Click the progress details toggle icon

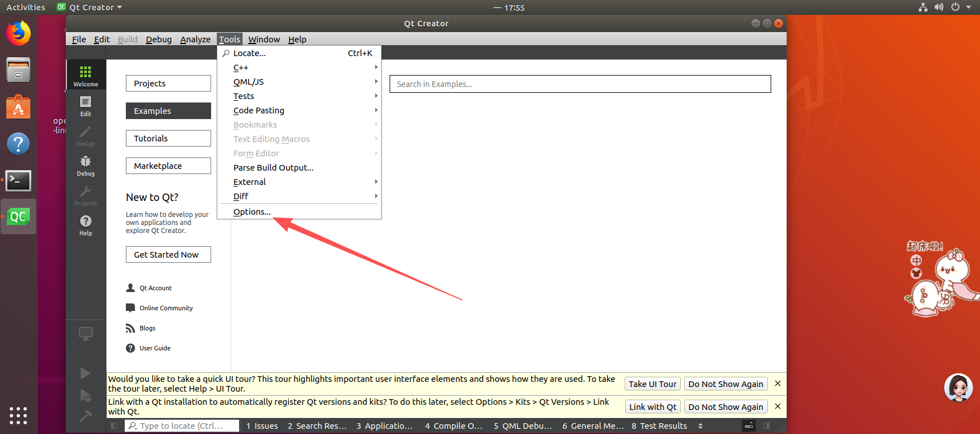tap(748, 426)
